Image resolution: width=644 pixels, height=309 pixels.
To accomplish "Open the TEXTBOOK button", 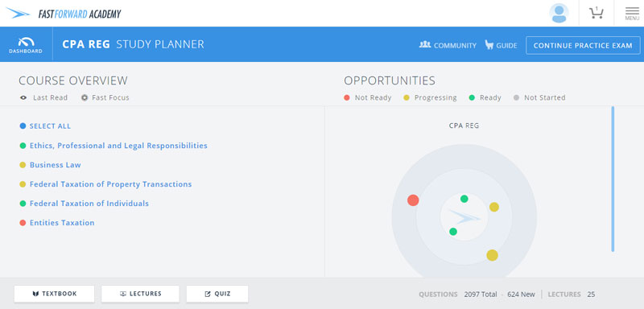I will [x=54, y=294].
